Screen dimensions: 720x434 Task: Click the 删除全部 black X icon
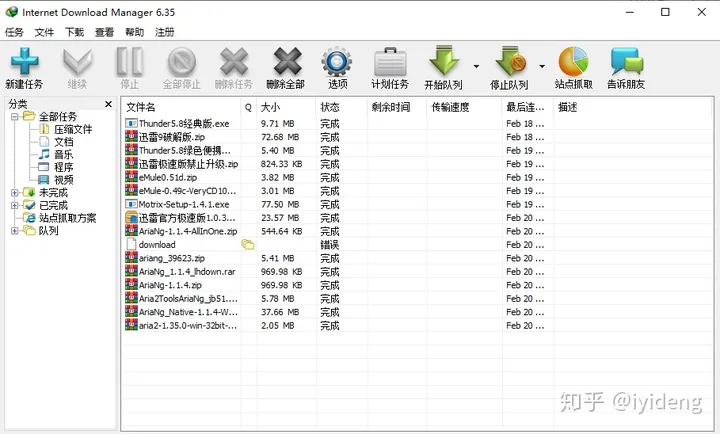coord(287,62)
